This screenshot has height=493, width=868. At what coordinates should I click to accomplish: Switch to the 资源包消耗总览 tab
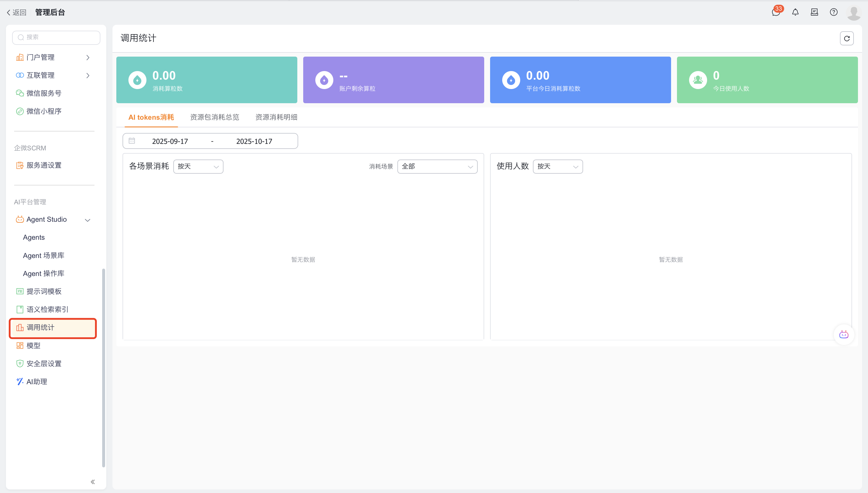pyautogui.click(x=215, y=117)
